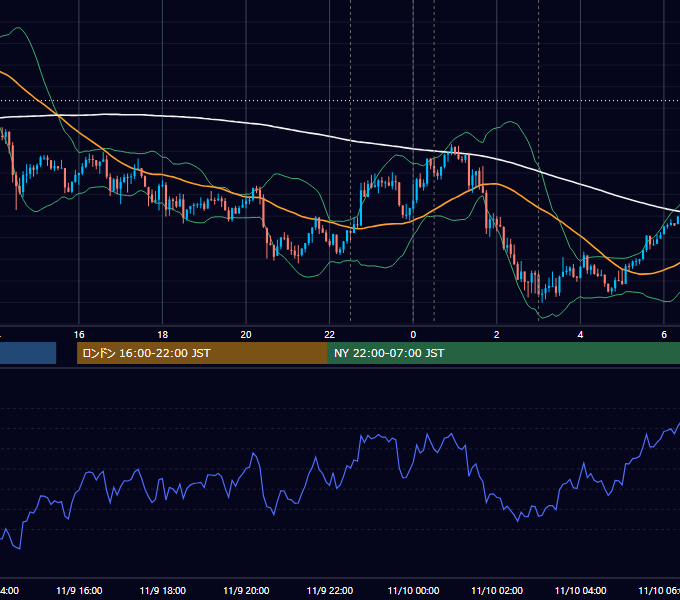The height and width of the screenshot is (600, 680).
Task: Click the 11/10 04:00 date label
Action: [x=581, y=590]
